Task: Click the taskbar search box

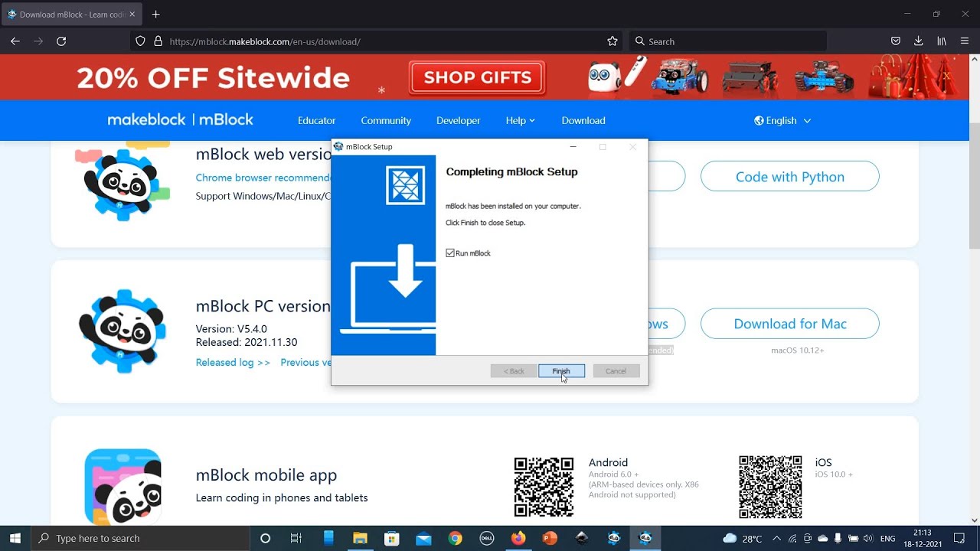Action: click(140, 538)
